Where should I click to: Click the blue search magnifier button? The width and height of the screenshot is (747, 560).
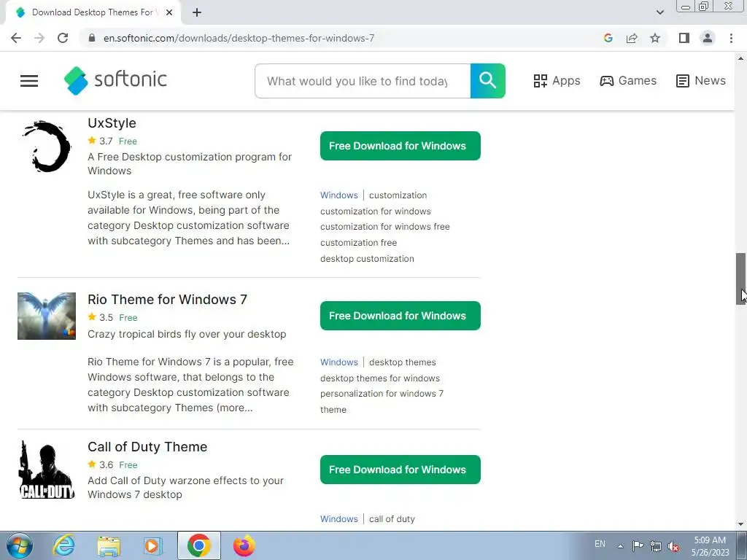488,81
